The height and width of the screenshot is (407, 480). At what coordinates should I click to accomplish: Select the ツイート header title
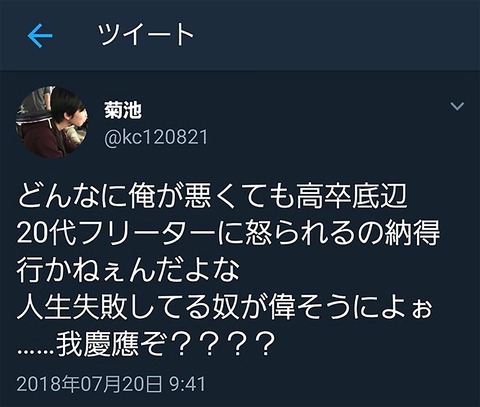click(146, 34)
